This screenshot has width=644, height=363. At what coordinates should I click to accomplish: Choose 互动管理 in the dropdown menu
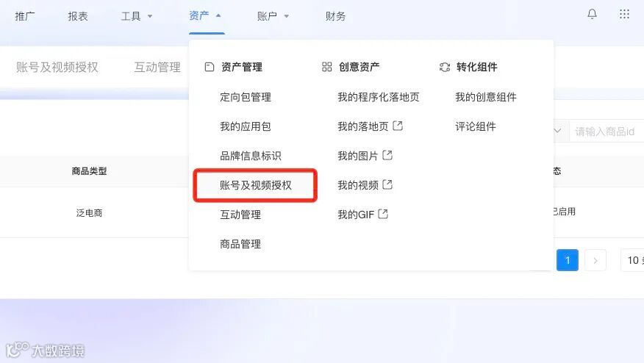coord(240,215)
